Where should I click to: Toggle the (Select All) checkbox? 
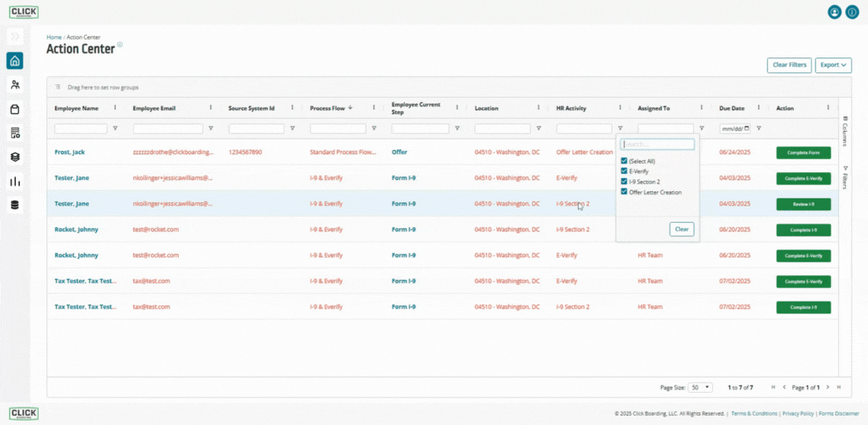pos(625,161)
